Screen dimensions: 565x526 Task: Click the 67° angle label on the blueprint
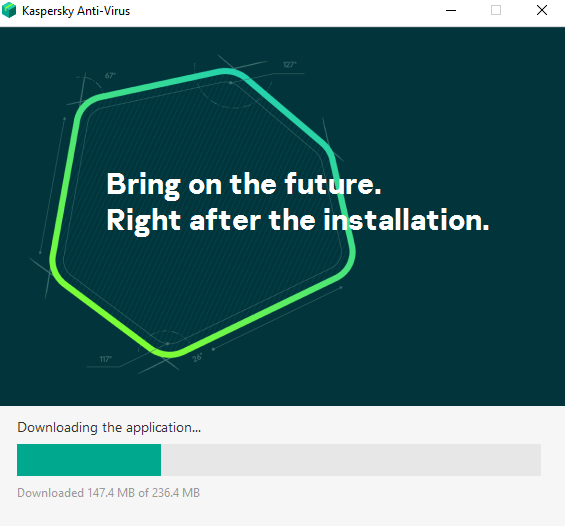click(110, 75)
